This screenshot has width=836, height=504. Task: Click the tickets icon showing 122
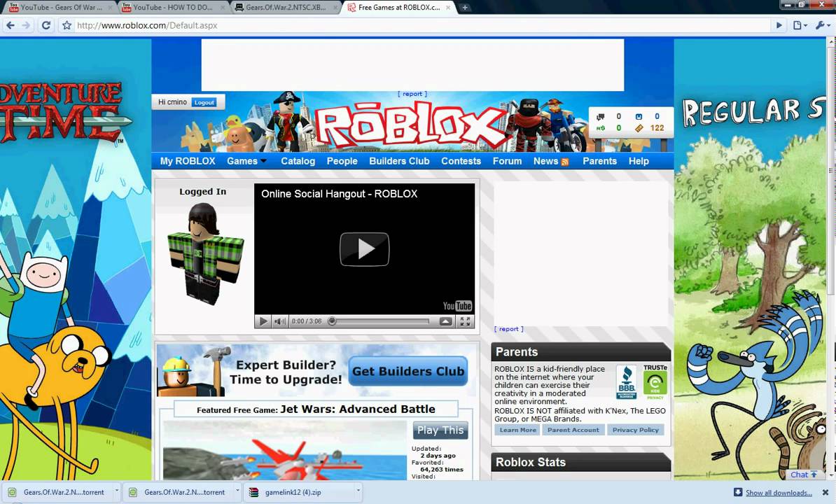pos(639,128)
